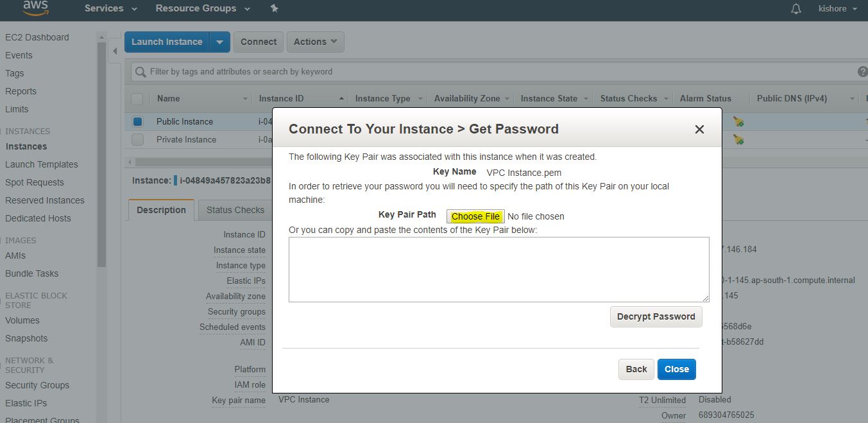Expand the Resource Groups dropdown

202,8
